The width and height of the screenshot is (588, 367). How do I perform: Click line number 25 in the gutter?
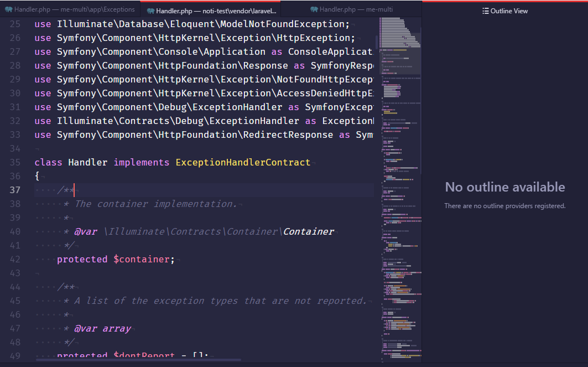pyautogui.click(x=15, y=24)
